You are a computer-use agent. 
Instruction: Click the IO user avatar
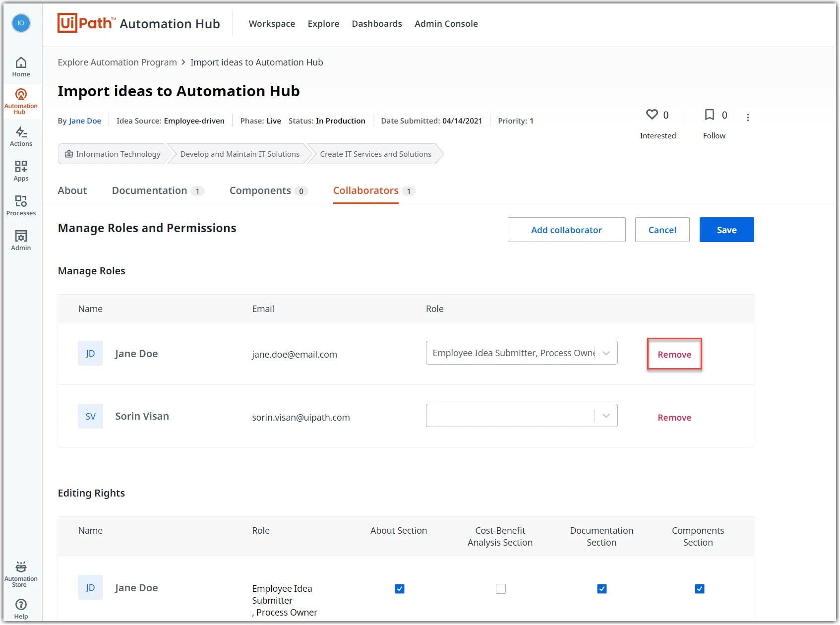tap(21, 23)
